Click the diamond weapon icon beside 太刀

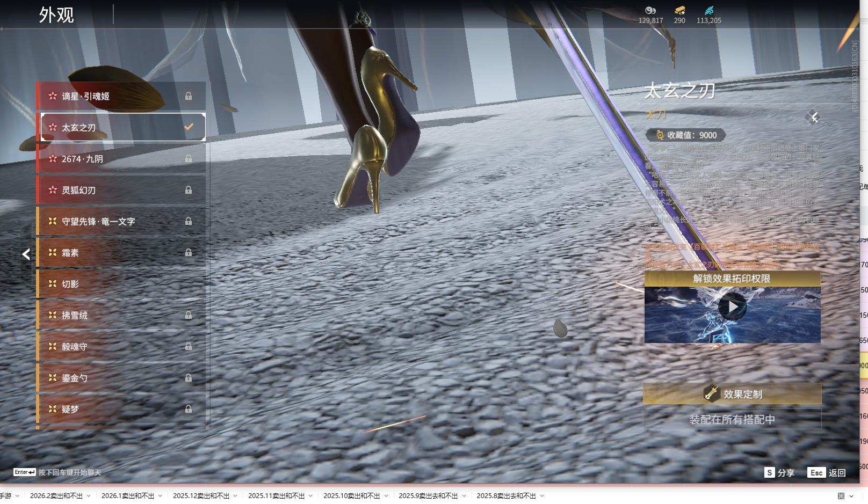(x=814, y=118)
